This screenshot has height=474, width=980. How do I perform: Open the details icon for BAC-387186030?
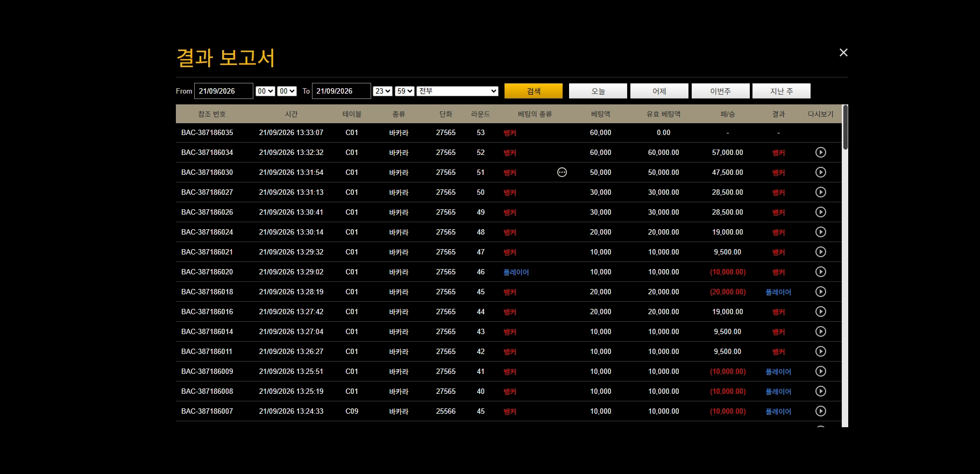pyautogui.click(x=562, y=172)
